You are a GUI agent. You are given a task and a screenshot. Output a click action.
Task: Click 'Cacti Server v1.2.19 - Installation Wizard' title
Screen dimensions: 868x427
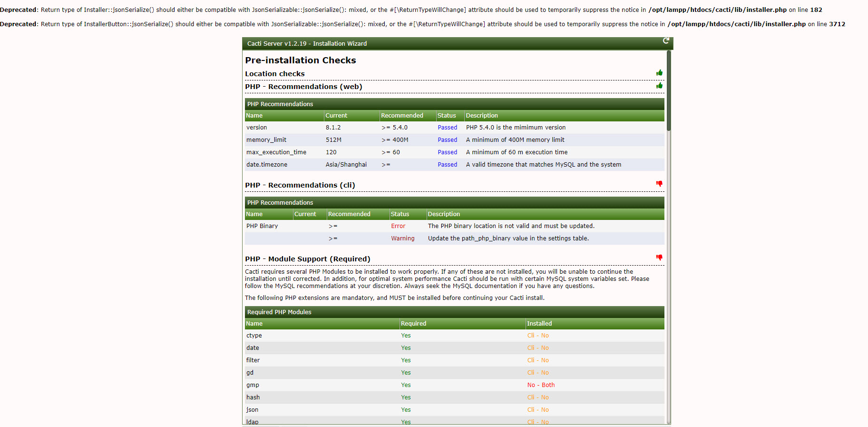point(307,44)
